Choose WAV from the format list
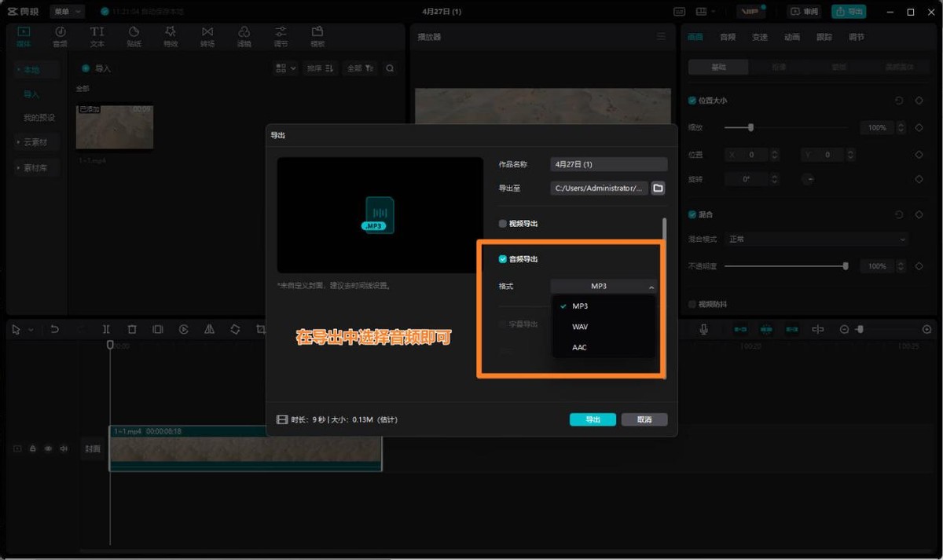 pos(580,327)
